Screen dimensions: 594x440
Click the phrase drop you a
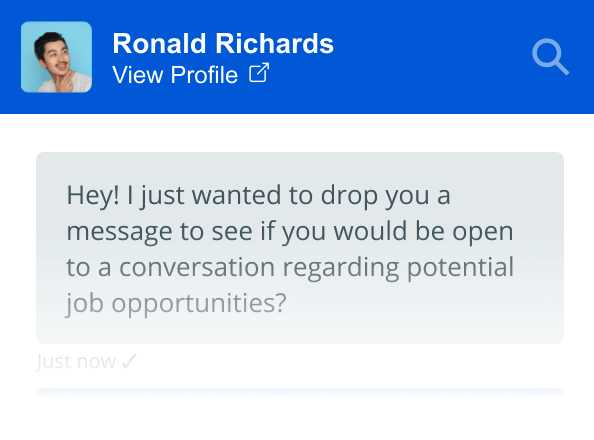pyautogui.click(x=386, y=197)
